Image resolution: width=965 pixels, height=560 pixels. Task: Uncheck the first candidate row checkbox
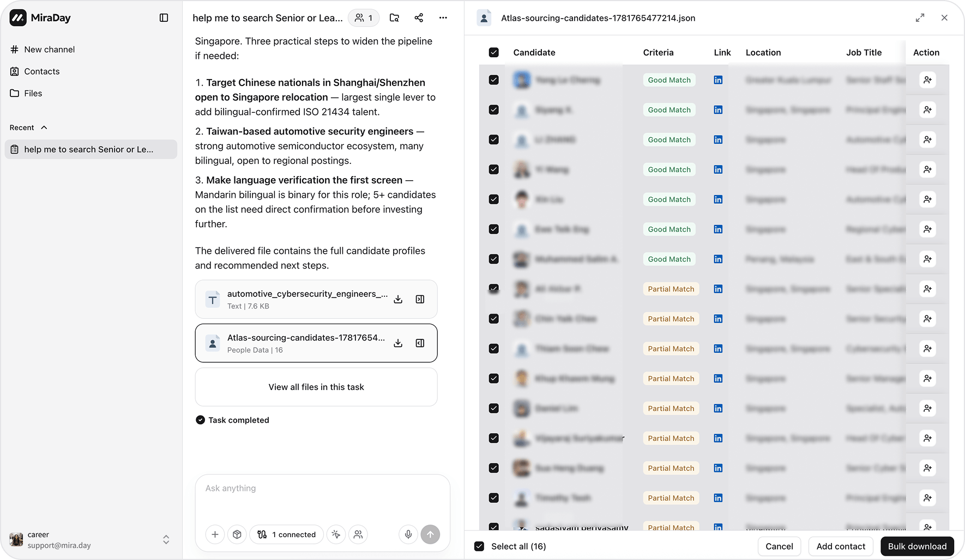point(494,80)
